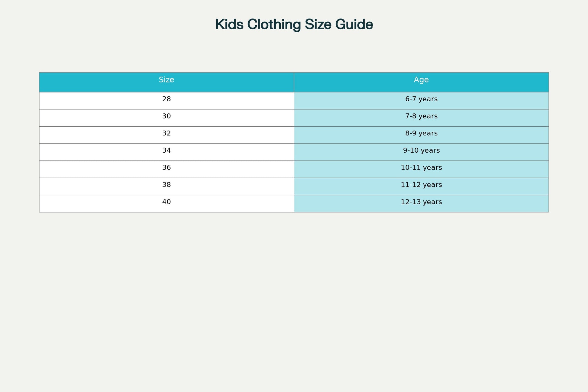Click the "7-8 years" age cell
The image size is (588, 392).
(421, 116)
